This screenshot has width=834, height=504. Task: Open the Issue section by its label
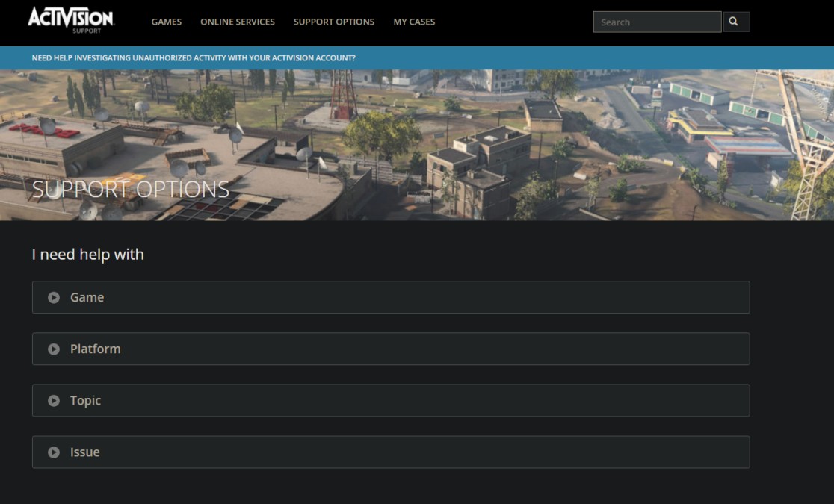(84, 452)
